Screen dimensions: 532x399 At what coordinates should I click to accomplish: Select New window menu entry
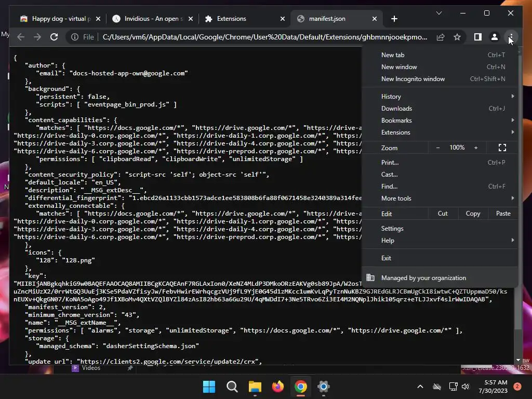click(440, 67)
